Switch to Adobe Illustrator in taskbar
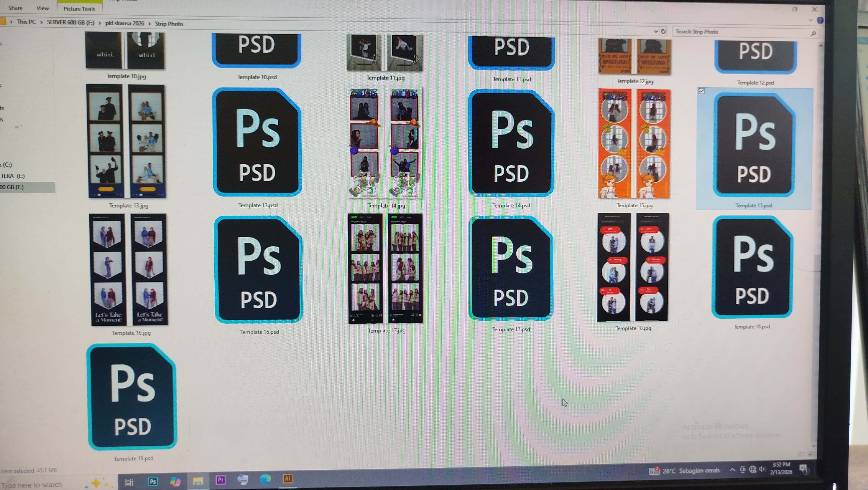 (x=288, y=479)
